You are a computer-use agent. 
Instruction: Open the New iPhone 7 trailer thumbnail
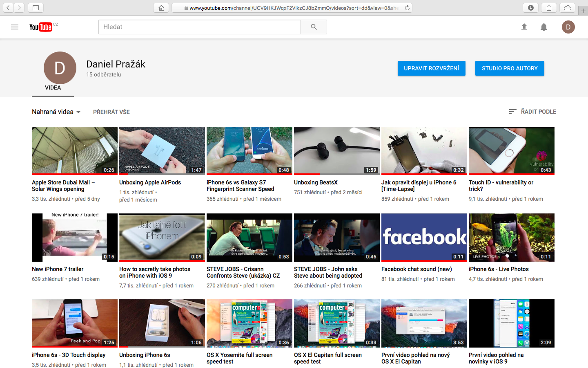coord(75,238)
